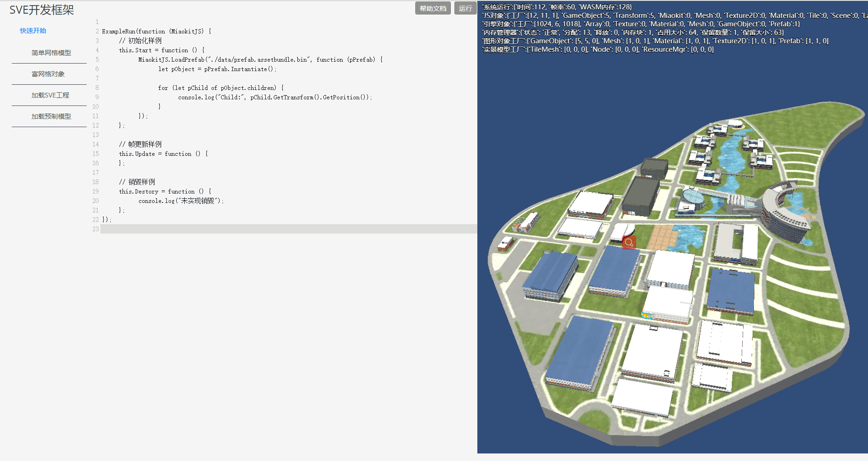The image size is (868, 461).
Task: Click the 内存管理器 status text line
Action: (633, 32)
